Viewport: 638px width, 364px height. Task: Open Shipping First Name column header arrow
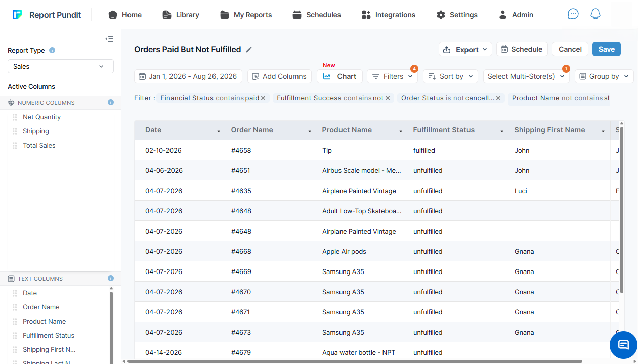point(603,131)
